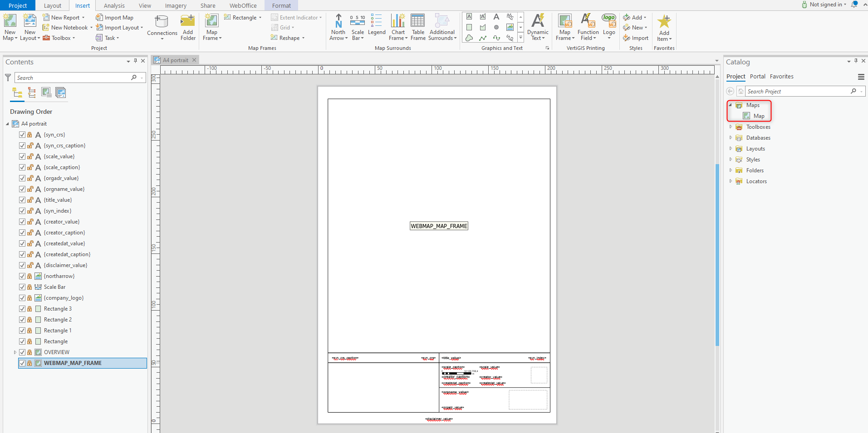
Task: Switch to the Layout ribbon tab
Action: click(53, 5)
